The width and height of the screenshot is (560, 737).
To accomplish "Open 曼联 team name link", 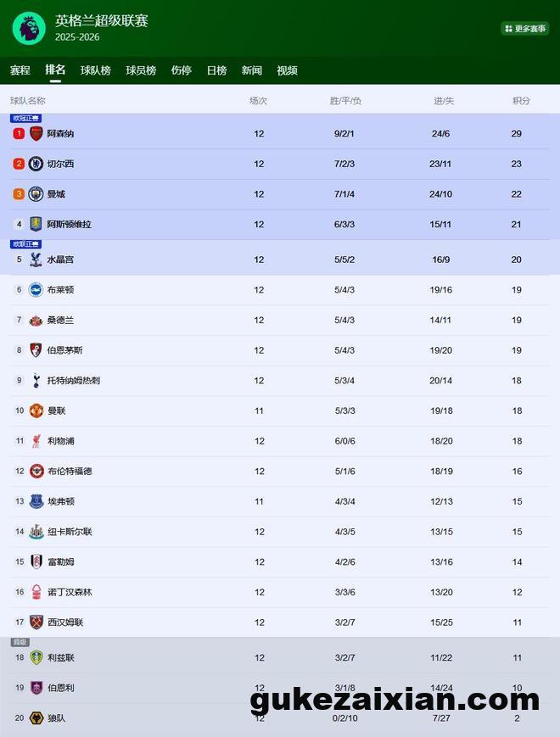I will click(57, 411).
